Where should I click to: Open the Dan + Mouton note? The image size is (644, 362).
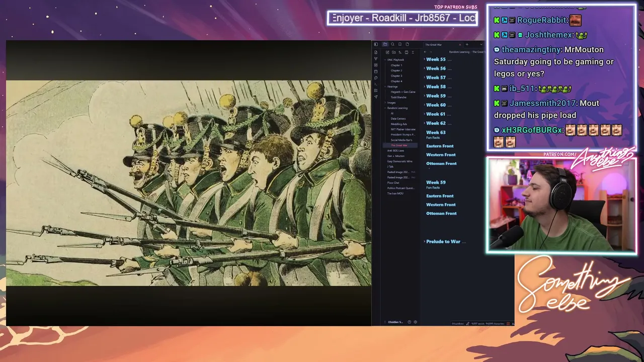pyautogui.click(x=396, y=156)
